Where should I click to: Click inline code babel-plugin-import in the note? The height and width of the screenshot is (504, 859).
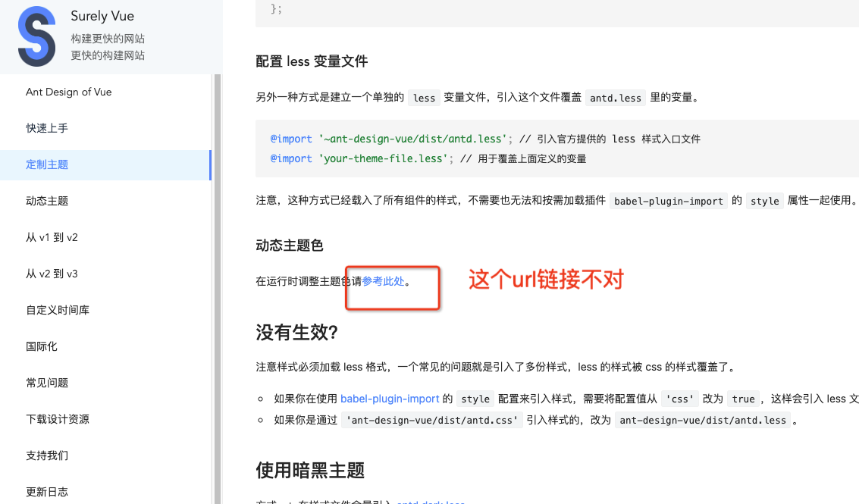pyautogui.click(x=669, y=201)
